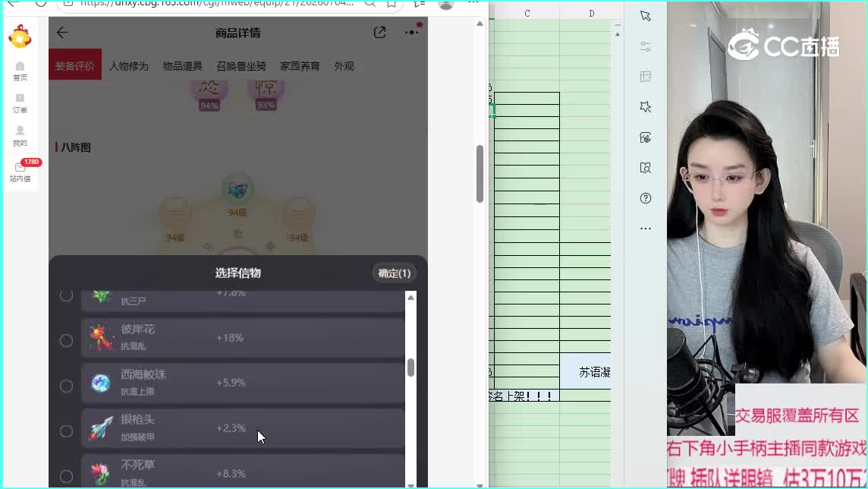Select the 不死草 radio button
The image size is (868, 489).
(x=67, y=476)
